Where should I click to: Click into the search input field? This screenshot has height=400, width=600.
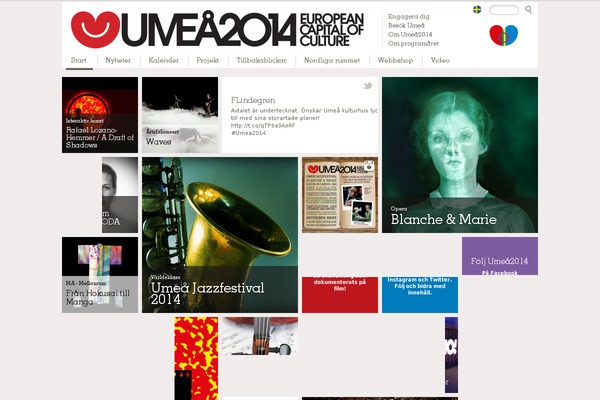[504, 10]
